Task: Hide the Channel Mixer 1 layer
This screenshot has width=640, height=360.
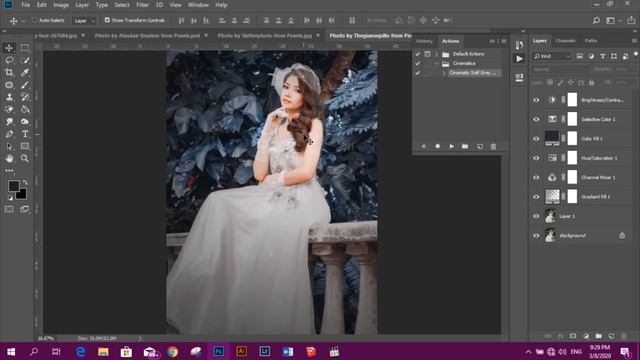Action: 536,178
